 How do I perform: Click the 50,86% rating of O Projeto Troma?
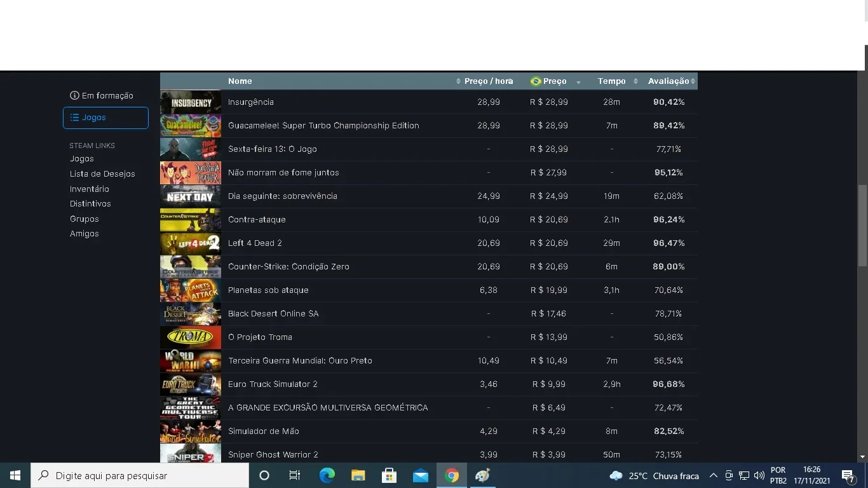(668, 337)
